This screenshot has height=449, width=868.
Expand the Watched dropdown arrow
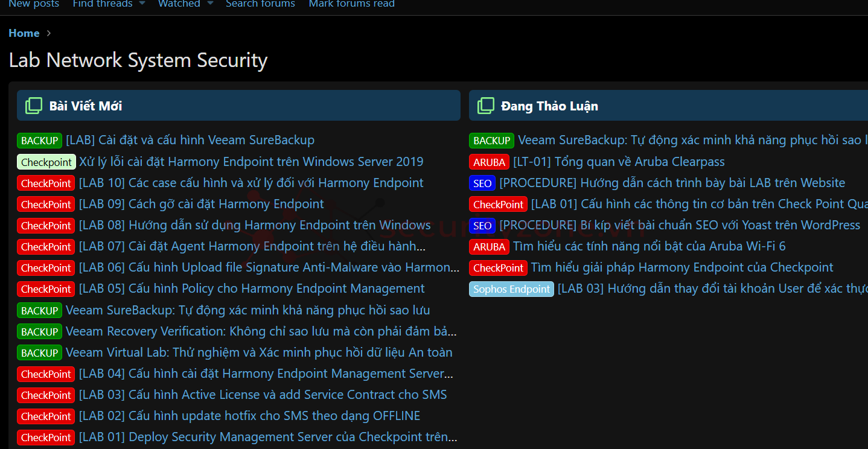click(x=210, y=4)
